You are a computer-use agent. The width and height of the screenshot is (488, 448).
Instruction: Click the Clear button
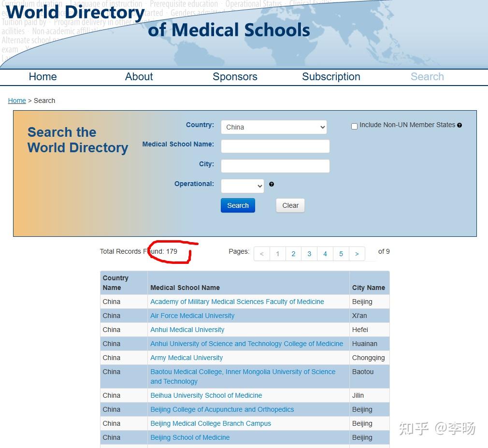(x=290, y=205)
